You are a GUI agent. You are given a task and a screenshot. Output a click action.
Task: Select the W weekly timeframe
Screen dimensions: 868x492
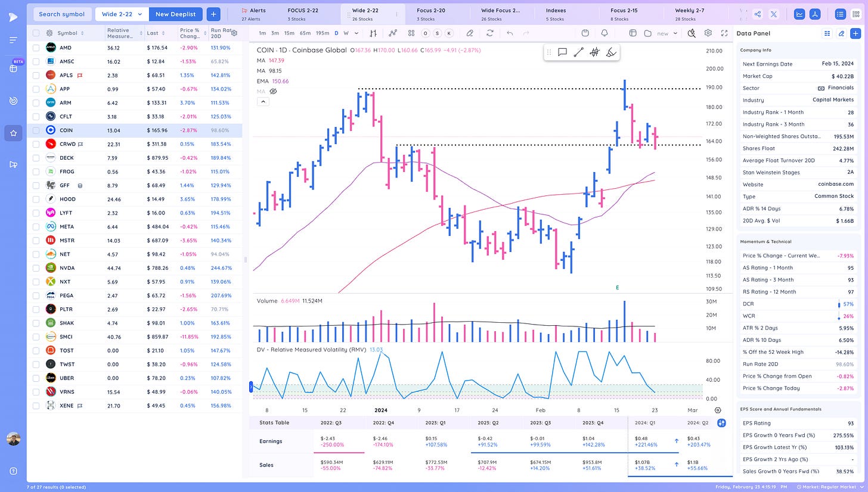click(346, 33)
